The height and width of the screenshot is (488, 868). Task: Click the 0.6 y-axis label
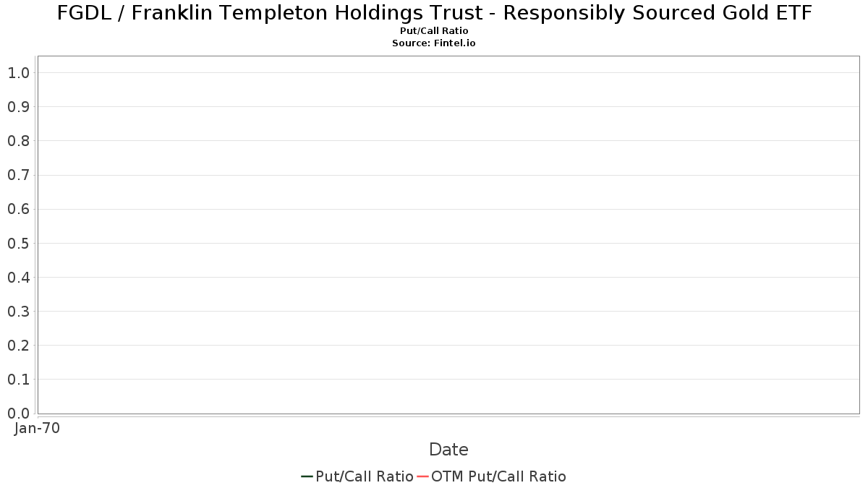18,209
